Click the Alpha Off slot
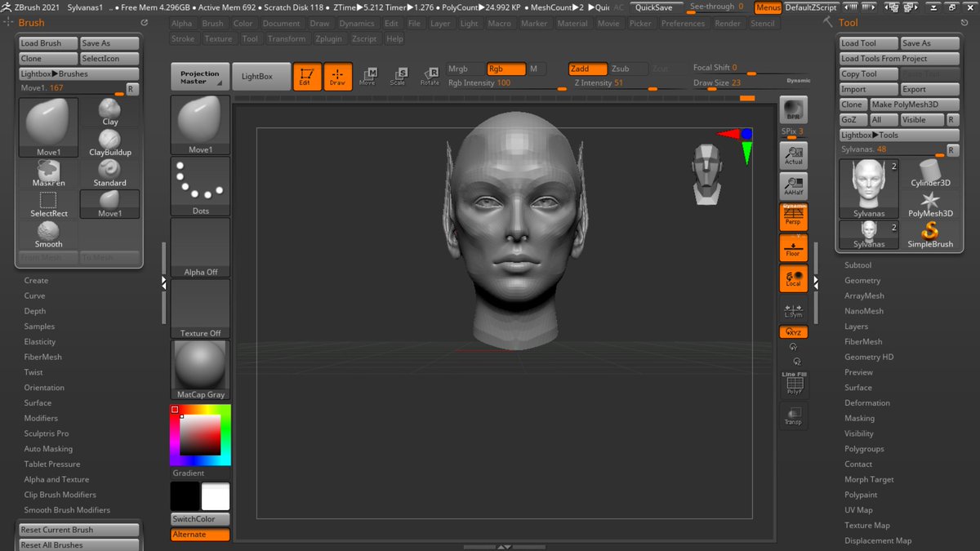 [200, 247]
